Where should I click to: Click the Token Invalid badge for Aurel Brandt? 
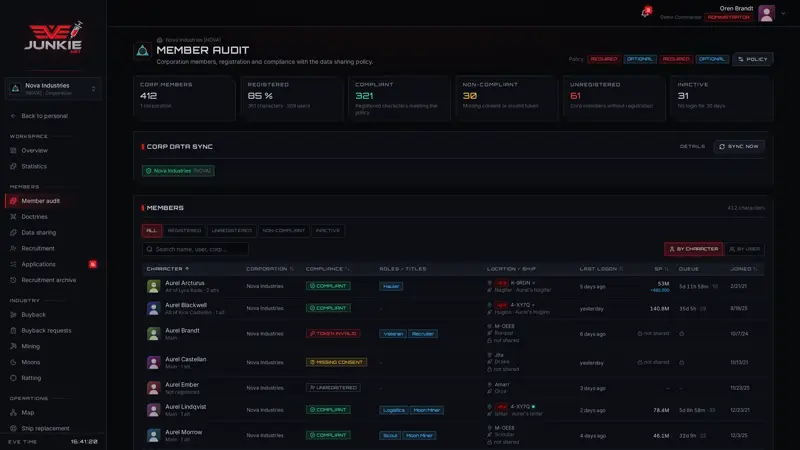coord(333,334)
